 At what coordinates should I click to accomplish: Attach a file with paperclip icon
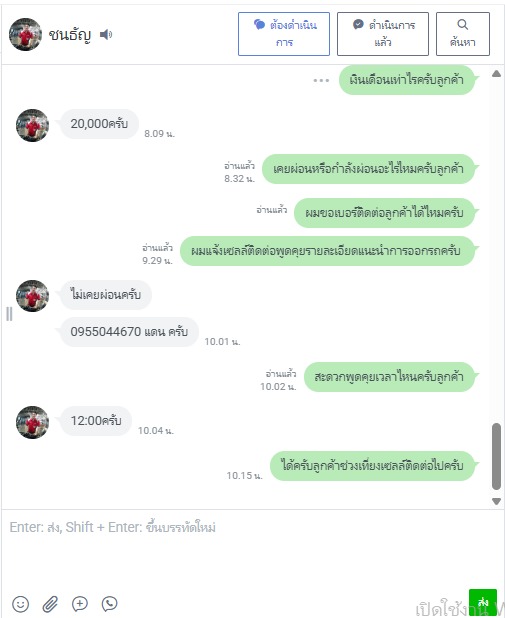click(50, 603)
